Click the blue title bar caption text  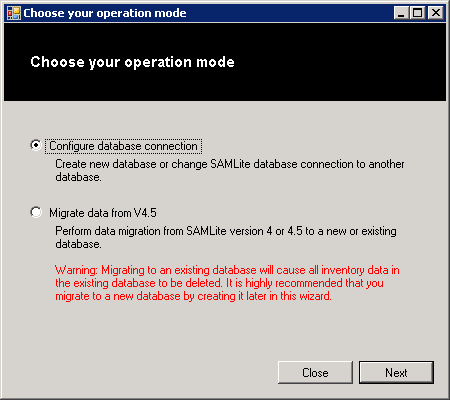click(105, 13)
